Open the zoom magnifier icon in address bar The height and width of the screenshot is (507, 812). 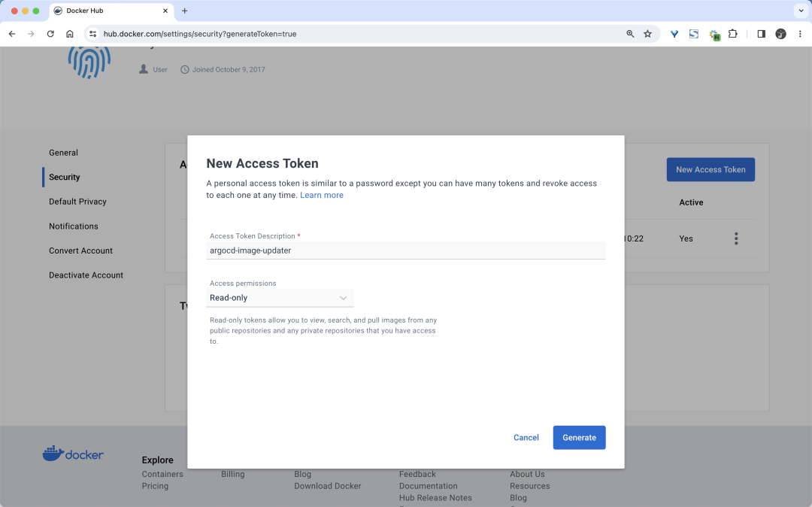(630, 34)
